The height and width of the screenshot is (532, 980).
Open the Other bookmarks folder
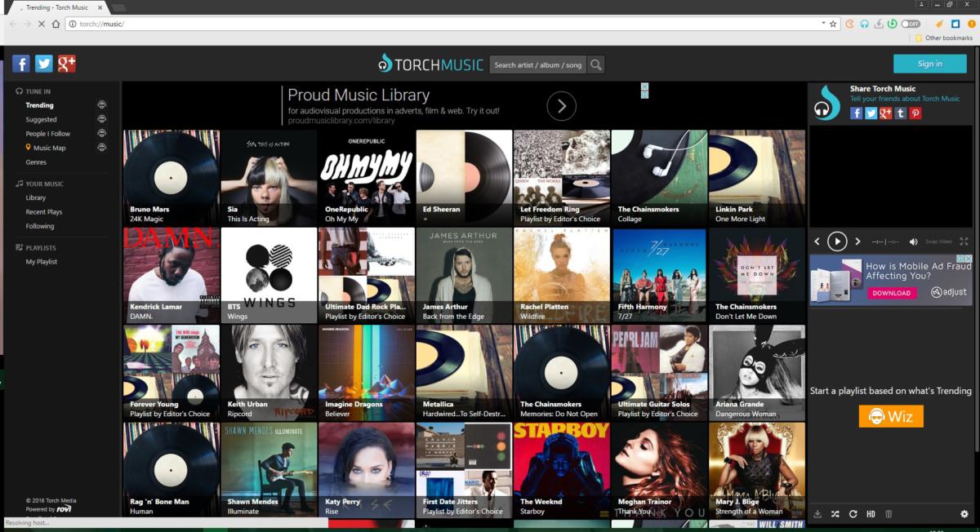(944, 38)
